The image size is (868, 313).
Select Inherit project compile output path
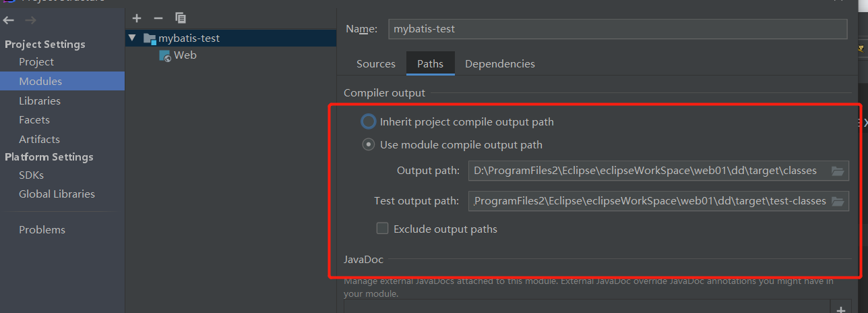pos(368,122)
